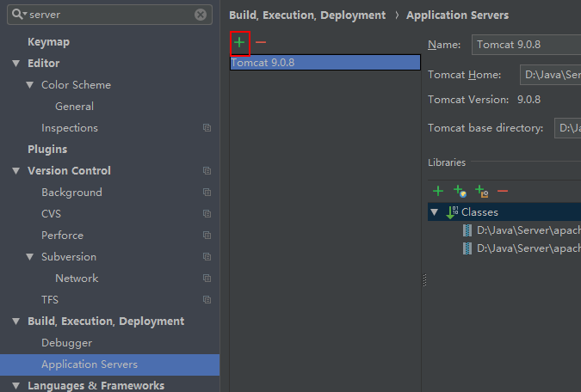Viewport: 581px width, 392px height.
Task: Click project-level icon beside CVS
Action: 207,213
